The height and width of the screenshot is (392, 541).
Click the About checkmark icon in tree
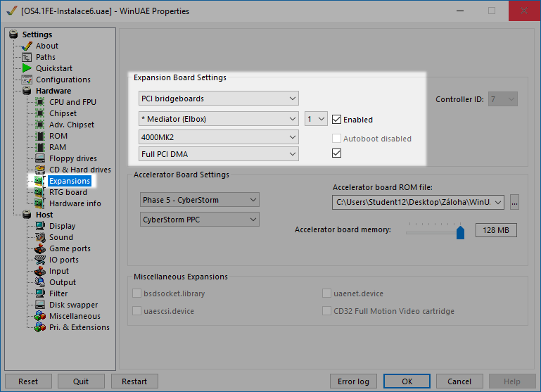tap(27, 46)
